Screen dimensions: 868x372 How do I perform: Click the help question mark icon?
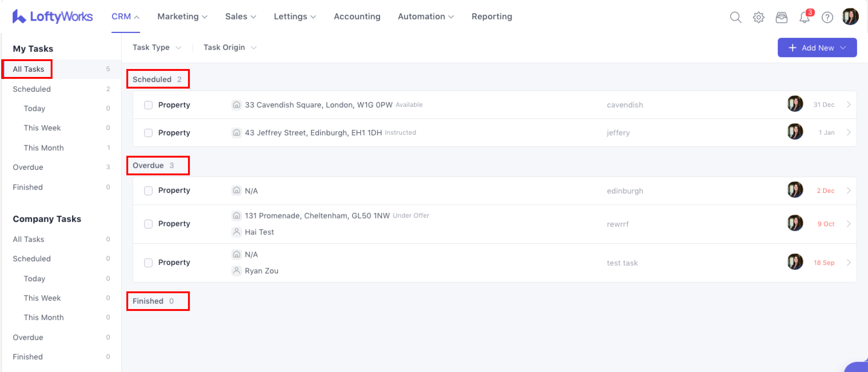pos(827,17)
